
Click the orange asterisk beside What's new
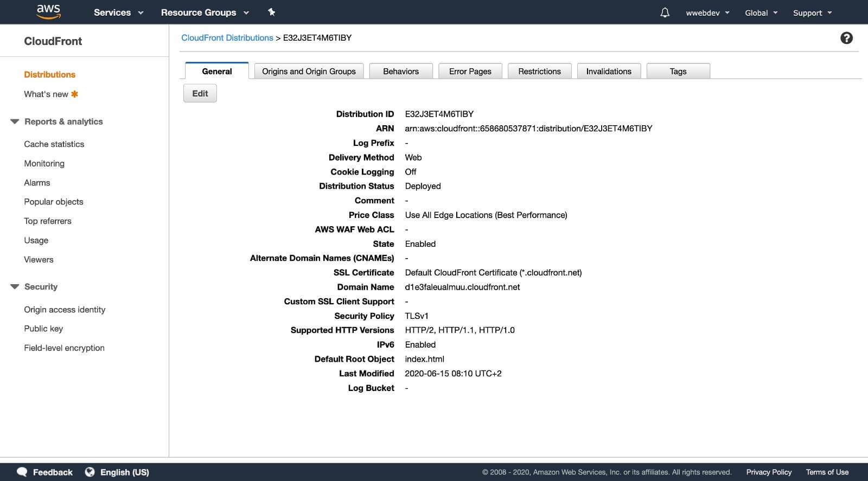point(75,94)
